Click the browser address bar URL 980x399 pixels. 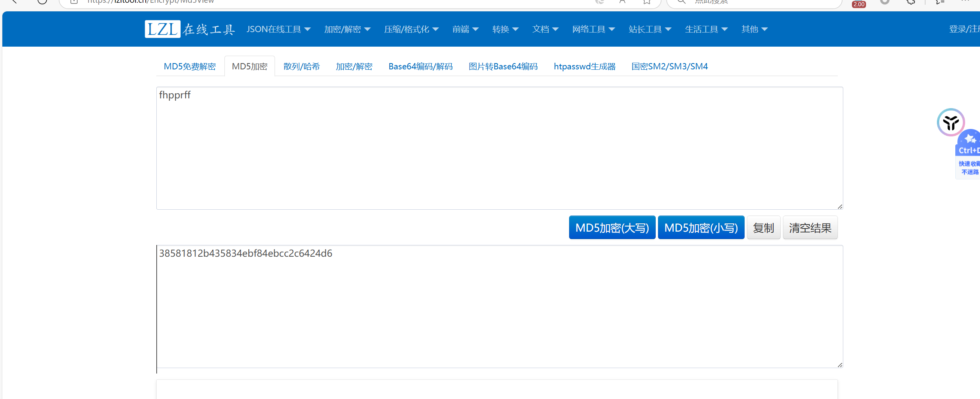click(x=151, y=2)
